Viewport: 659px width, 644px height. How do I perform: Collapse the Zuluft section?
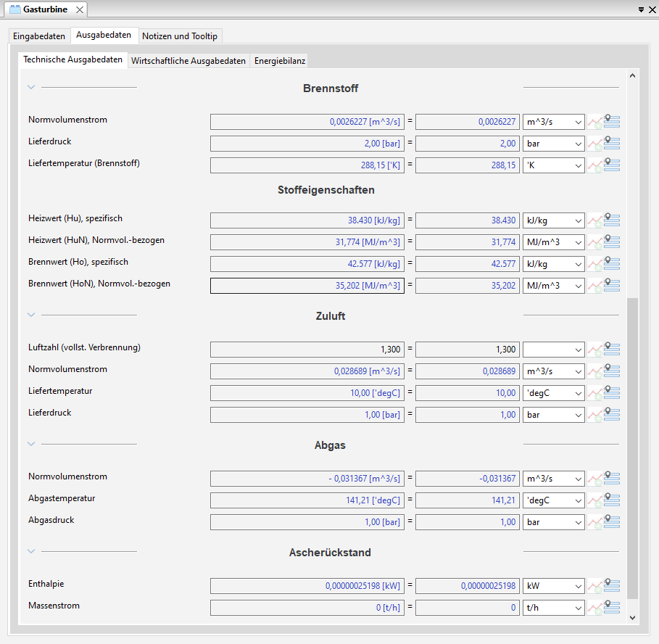(x=31, y=315)
